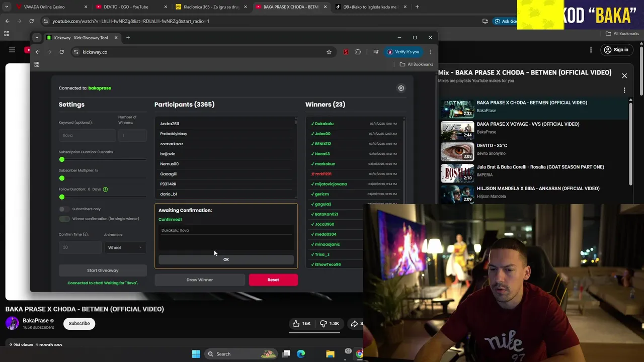Select the BAKA PRASE X CHODA tab
Screen dimensions: 644x362
click(x=290, y=7)
